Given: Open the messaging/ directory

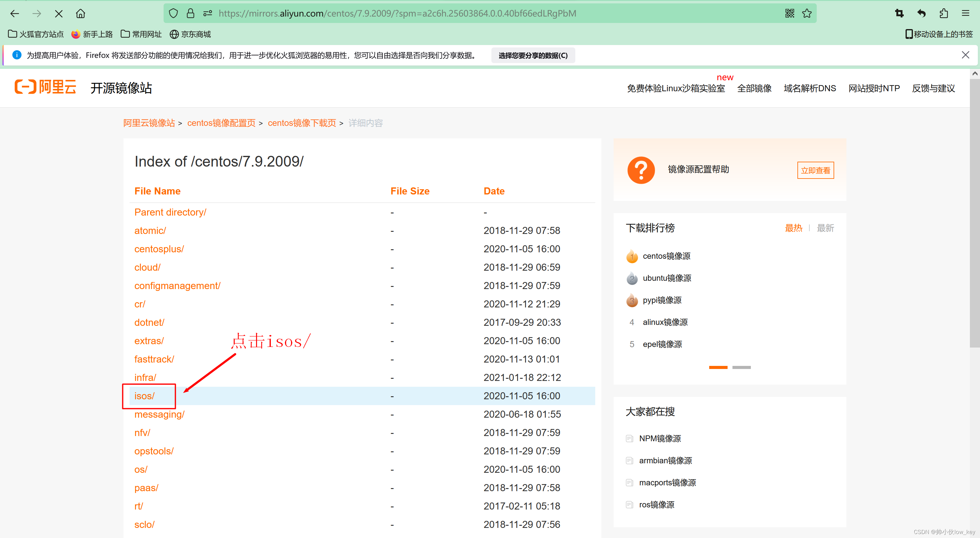Looking at the screenshot, I should [159, 414].
